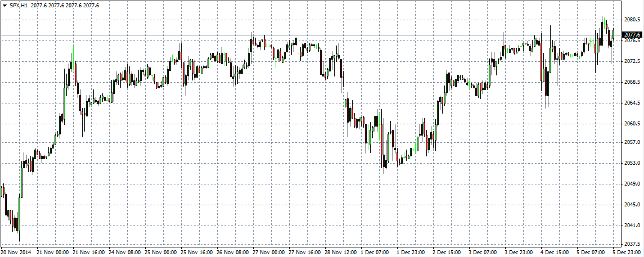
Task: Select the highlighted 2077.6 current price tag
Action: pos(633,35)
